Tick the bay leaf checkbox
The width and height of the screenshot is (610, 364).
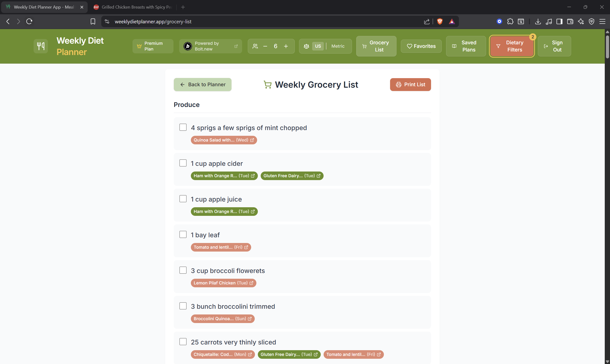(x=183, y=234)
